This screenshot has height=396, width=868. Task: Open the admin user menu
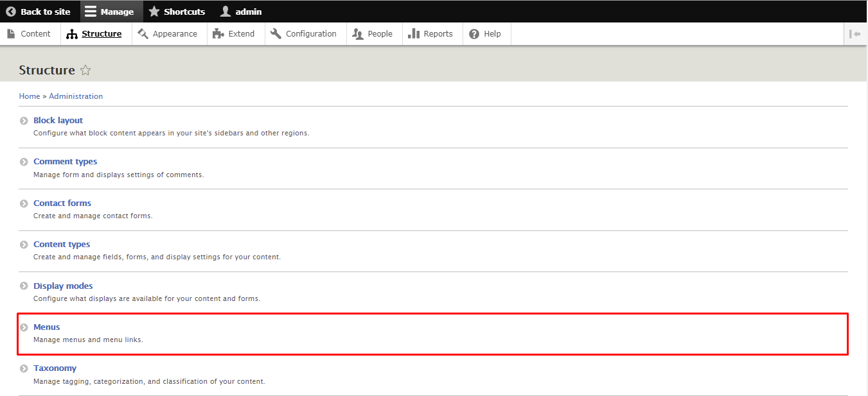pyautogui.click(x=241, y=12)
